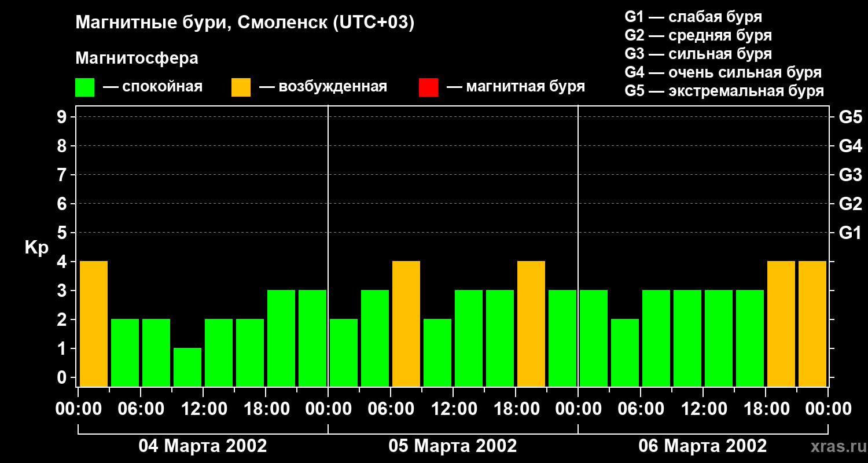Click the '— возбужденная' legend label
Screen dimensions: 868x463
[x=323, y=87]
